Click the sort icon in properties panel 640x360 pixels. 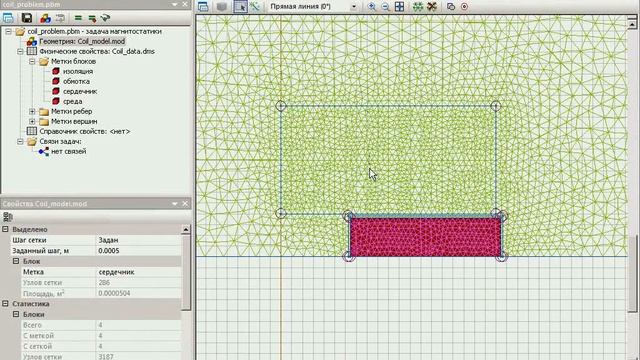point(7,217)
